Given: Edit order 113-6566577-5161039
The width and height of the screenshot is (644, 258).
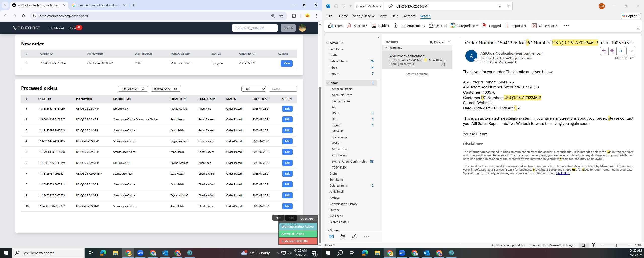Looking at the screenshot, I should tap(287, 109).
